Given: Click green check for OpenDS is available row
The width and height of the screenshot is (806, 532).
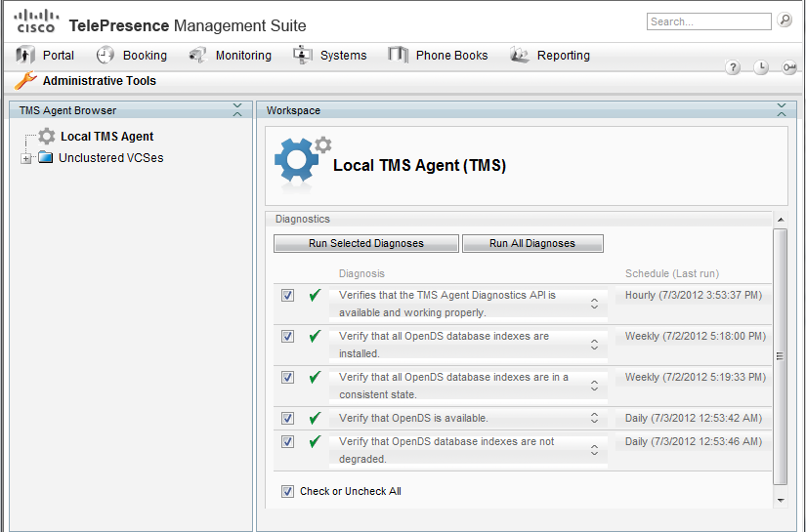Looking at the screenshot, I should 315,418.
